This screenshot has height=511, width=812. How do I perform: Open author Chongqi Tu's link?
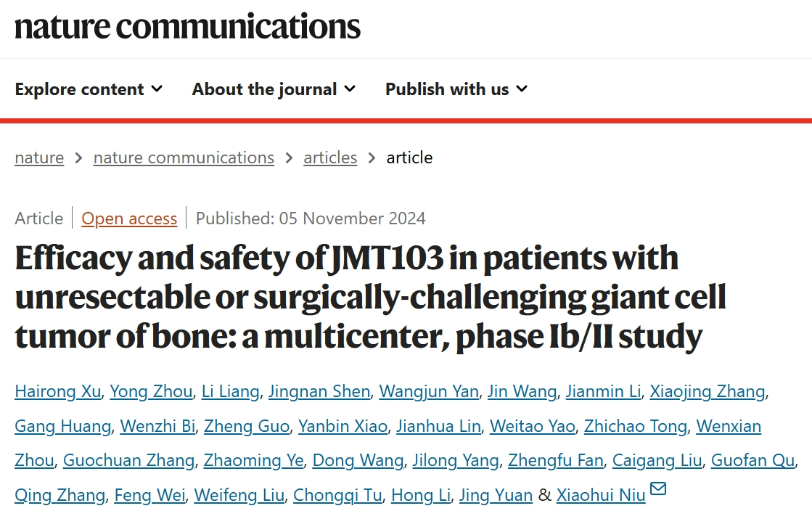[x=337, y=495]
